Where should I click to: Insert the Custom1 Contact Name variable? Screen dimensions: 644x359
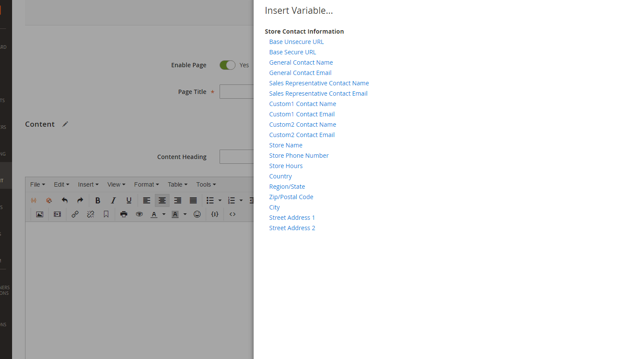[x=303, y=104]
